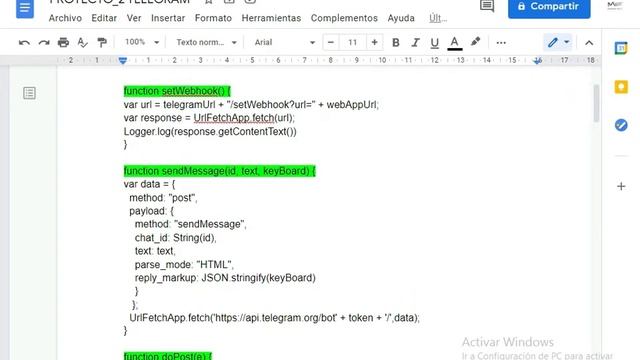The width and height of the screenshot is (640, 360).
Task: Open the account avatar
Action: pos(615,6)
